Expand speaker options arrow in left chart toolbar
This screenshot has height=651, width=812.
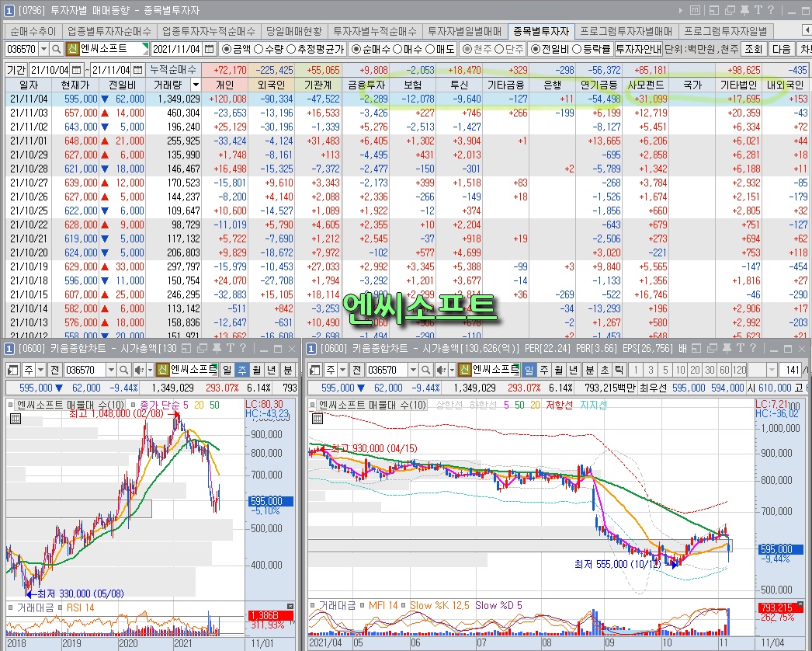pyautogui.click(x=150, y=370)
